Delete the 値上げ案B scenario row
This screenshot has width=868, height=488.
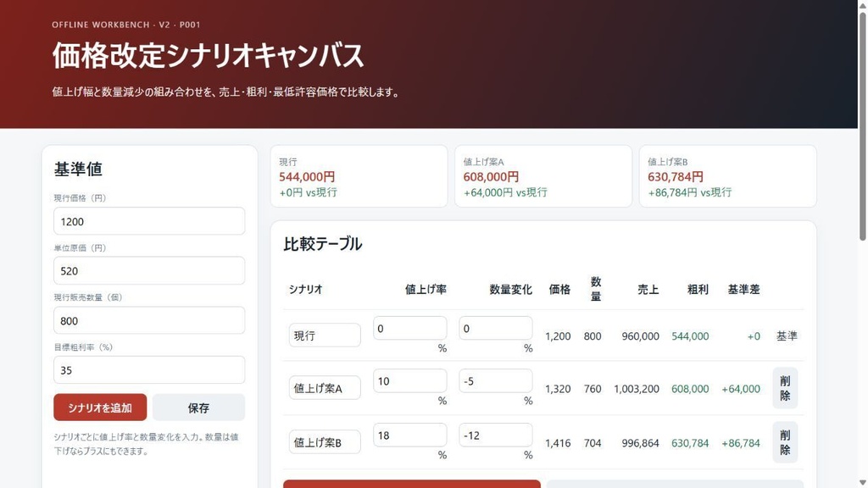click(x=785, y=442)
